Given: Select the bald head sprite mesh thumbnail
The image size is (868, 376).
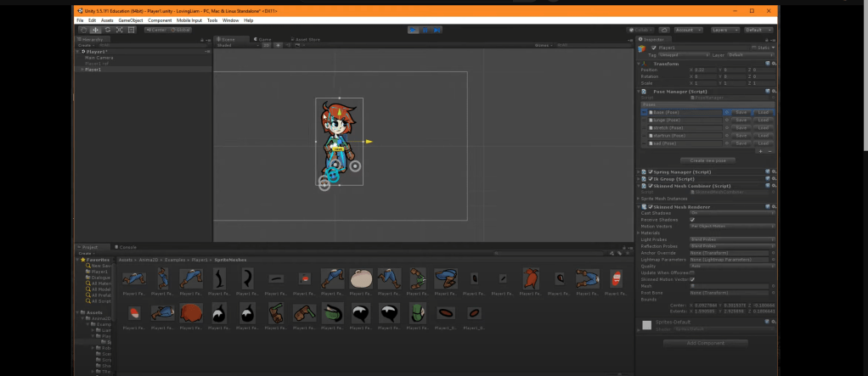Looking at the screenshot, I should point(361,278).
